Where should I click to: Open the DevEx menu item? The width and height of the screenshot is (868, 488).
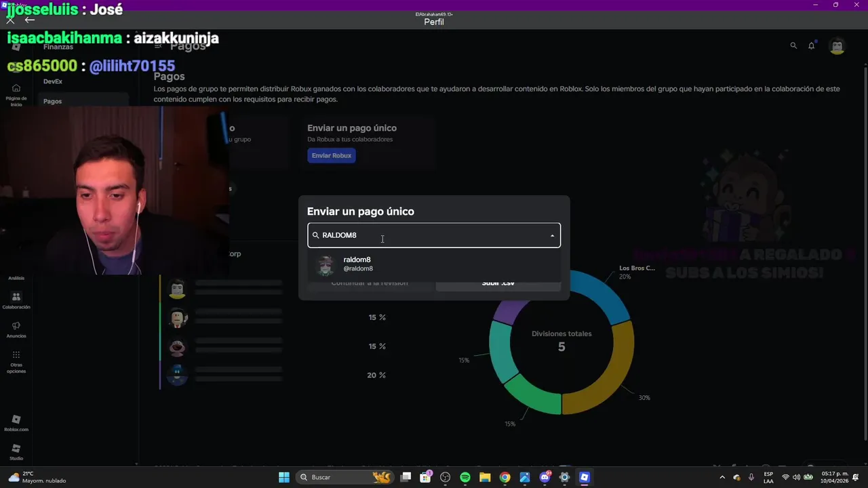(53, 81)
